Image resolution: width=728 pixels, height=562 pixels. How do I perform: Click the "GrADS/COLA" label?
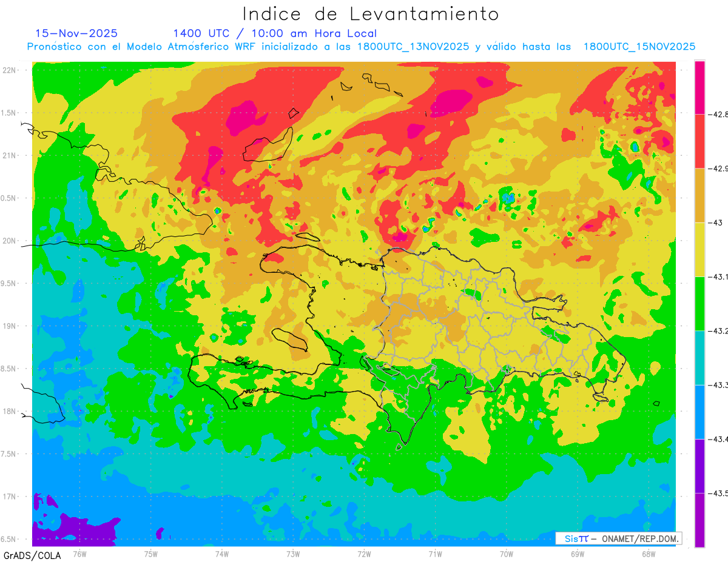(32, 555)
